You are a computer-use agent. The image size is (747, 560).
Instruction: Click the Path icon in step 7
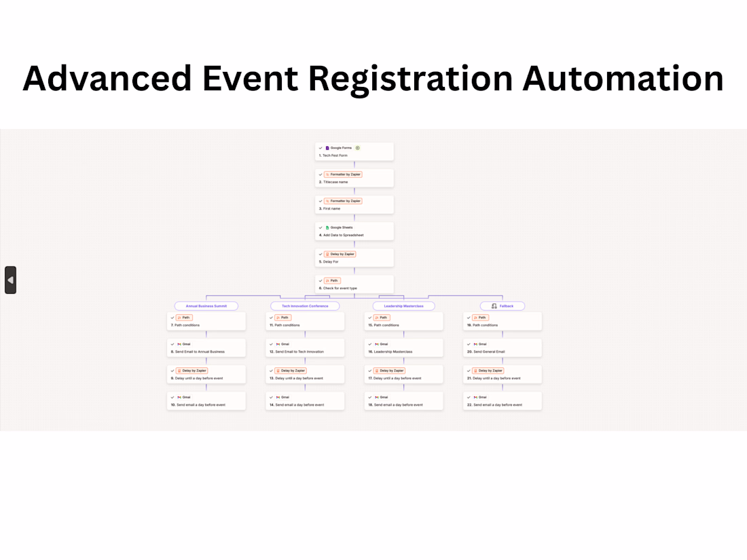click(x=179, y=318)
